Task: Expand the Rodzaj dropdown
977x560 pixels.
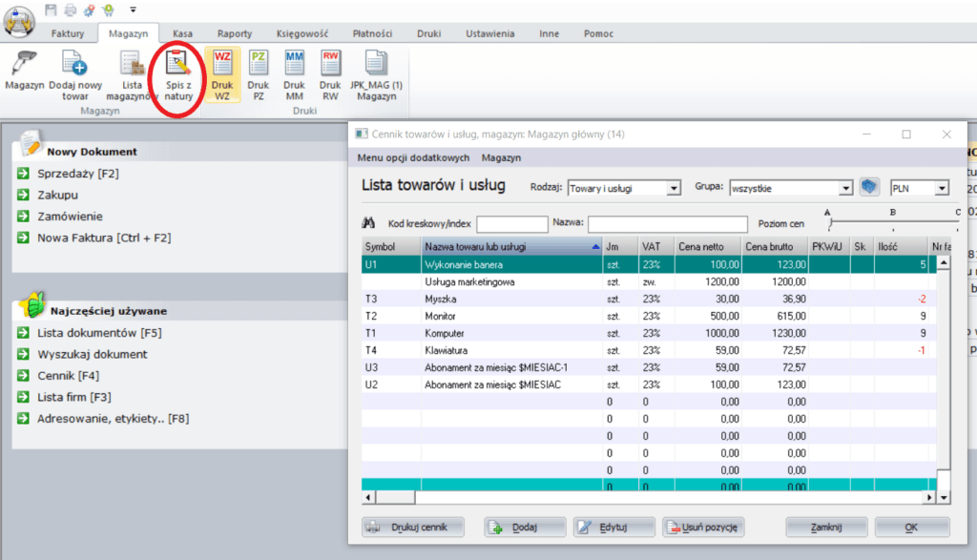Action: click(x=674, y=188)
